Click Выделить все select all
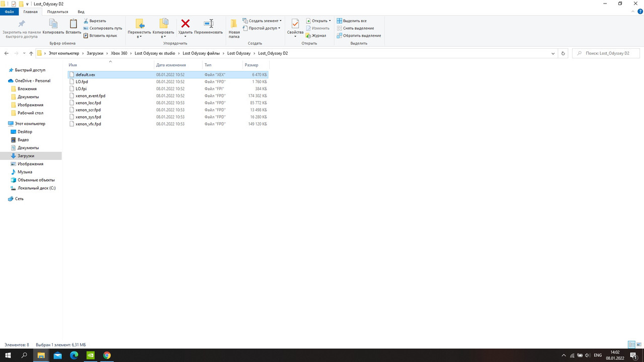Image resolution: width=644 pixels, height=362 pixels. (x=351, y=21)
